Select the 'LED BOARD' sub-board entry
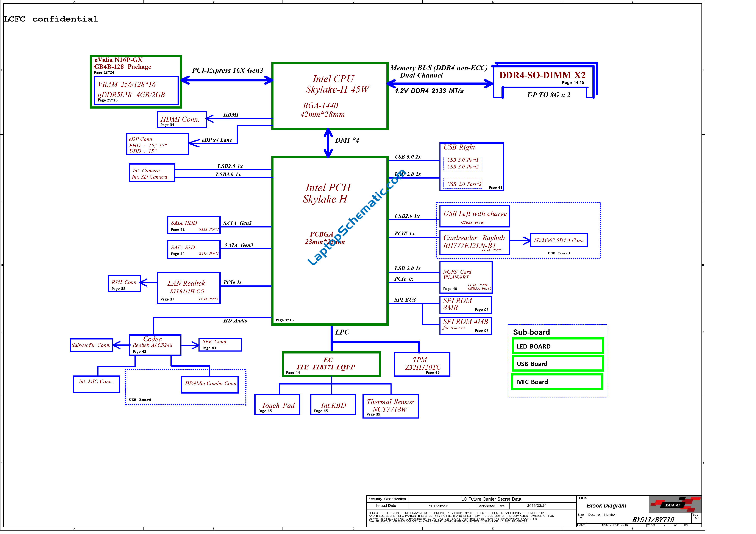The image size is (756, 534). [x=558, y=346]
